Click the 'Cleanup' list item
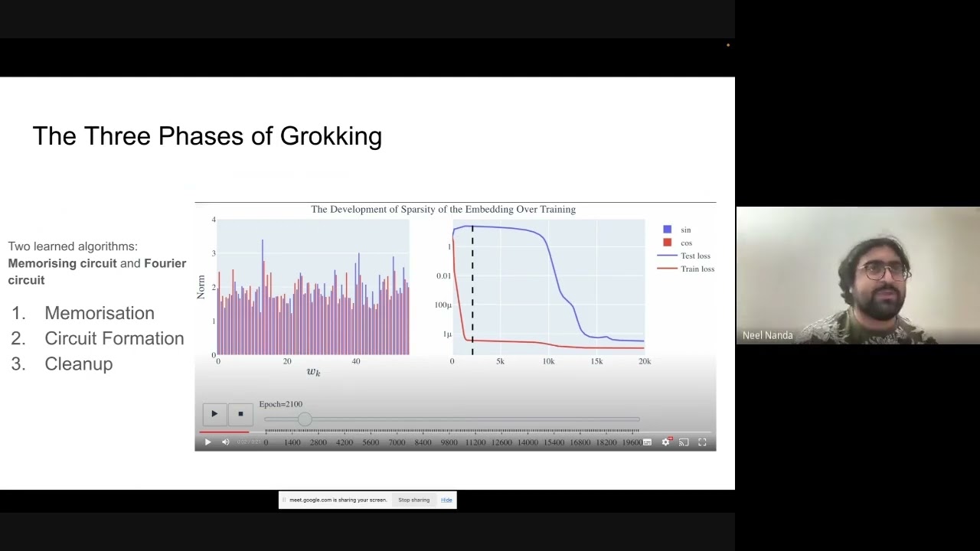Screen dimensions: 980x551 pyautogui.click(x=78, y=364)
